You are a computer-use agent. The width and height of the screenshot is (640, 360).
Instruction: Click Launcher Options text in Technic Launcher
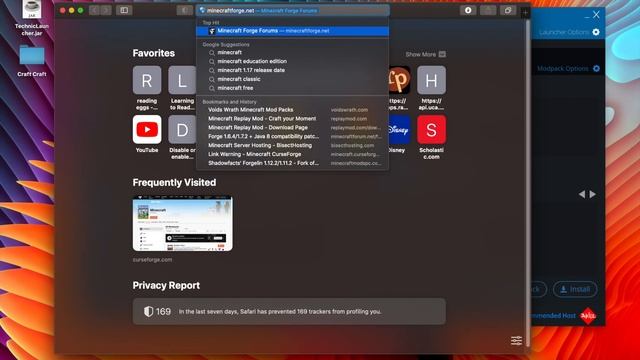(x=564, y=32)
